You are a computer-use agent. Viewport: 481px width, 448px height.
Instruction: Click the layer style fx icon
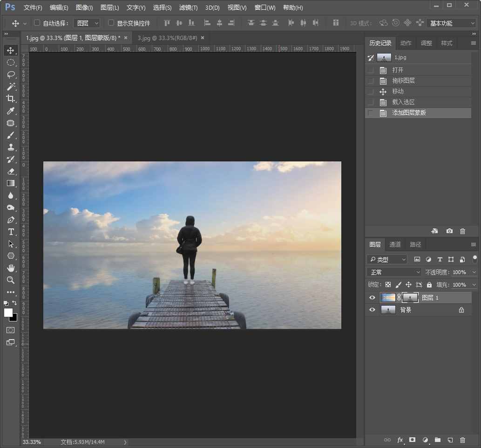pyautogui.click(x=400, y=440)
